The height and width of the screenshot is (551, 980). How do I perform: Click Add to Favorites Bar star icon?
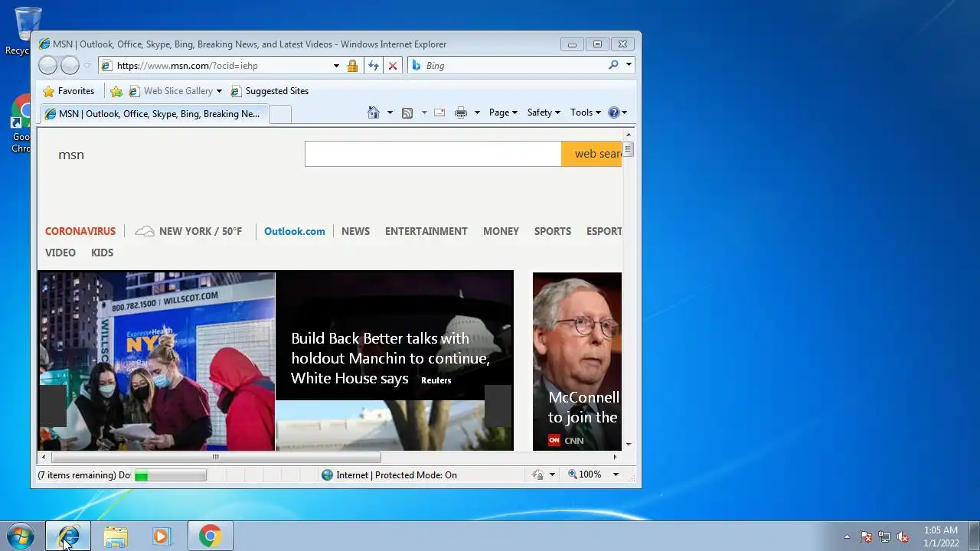[x=116, y=91]
